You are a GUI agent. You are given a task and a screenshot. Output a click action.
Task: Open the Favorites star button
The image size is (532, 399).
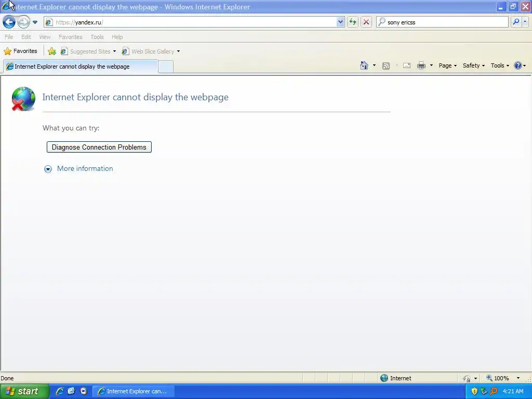click(x=20, y=51)
